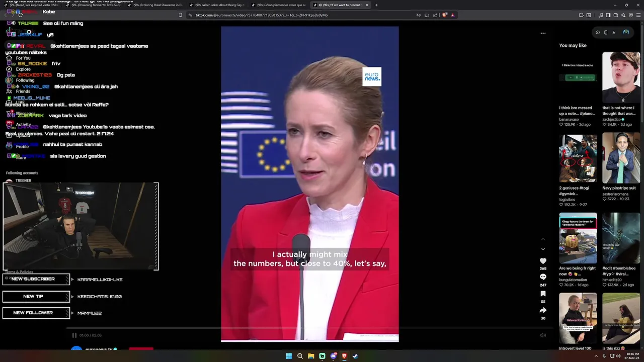Image resolution: width=644 pixels, height=362 pixels.
Task: Open a new browser tab
Action: point(376,5)
